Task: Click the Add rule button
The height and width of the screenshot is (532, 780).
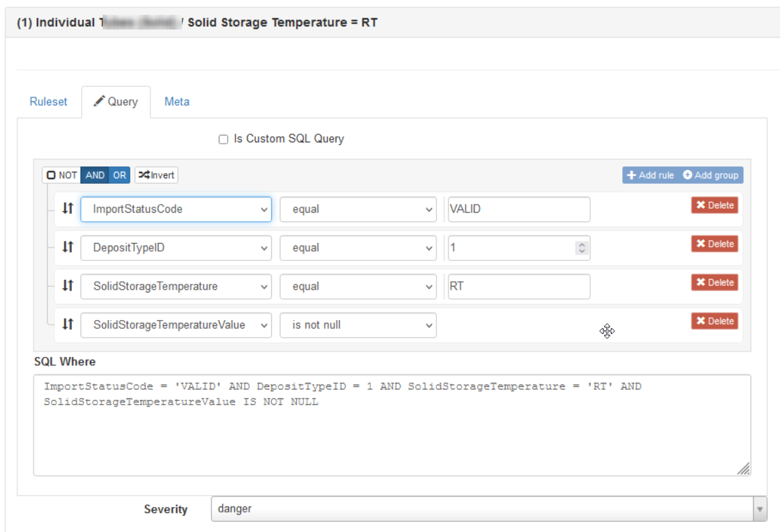Action: coord(650,175)
